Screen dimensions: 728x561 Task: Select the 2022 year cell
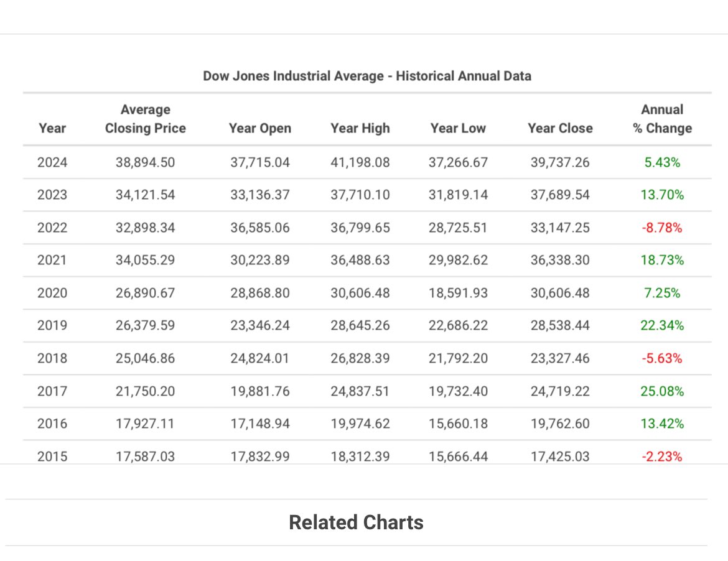tap(52, 228)
